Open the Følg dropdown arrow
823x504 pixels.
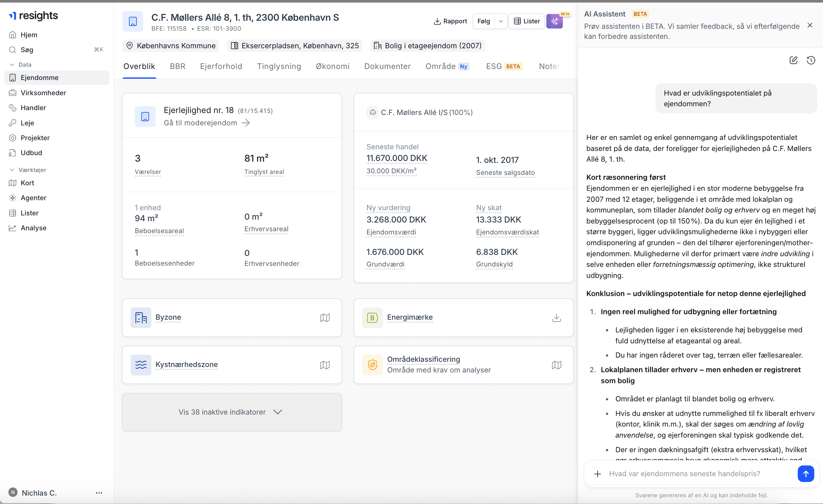pos(500,21)
